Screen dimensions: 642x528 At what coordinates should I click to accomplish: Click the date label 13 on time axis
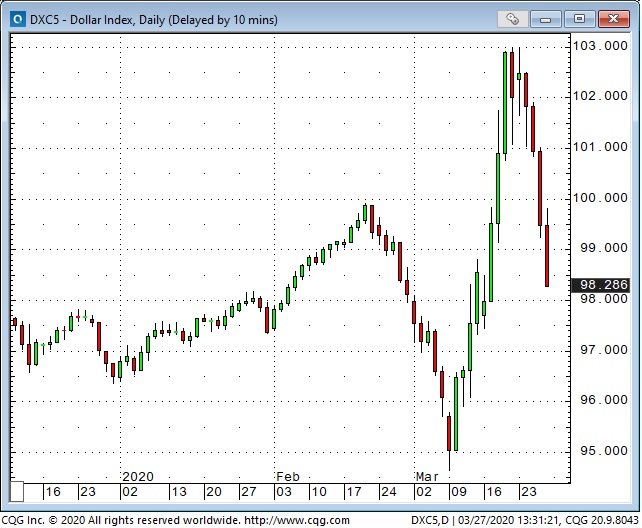click(179, 492)
